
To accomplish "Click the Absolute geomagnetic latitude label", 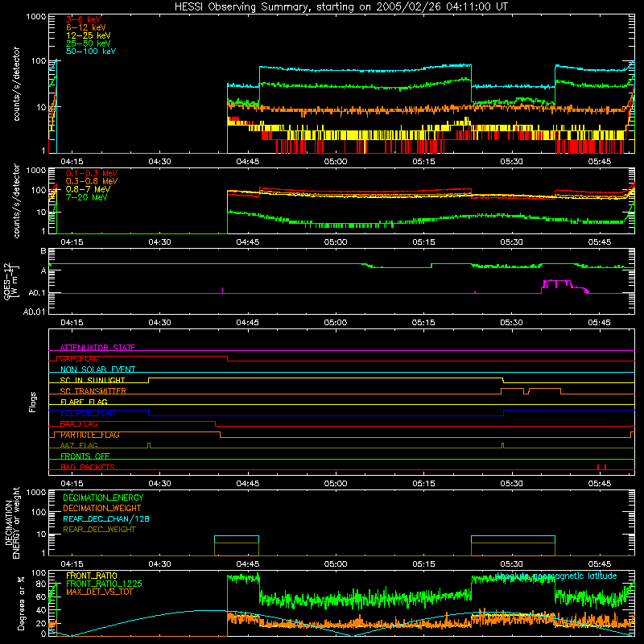I will tap(556, 576).
